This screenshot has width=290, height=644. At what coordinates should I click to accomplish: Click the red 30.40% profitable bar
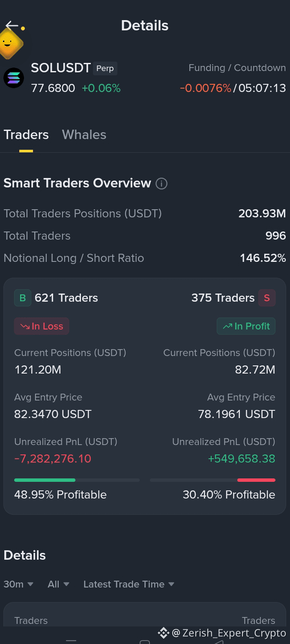[x=256, y=480]
